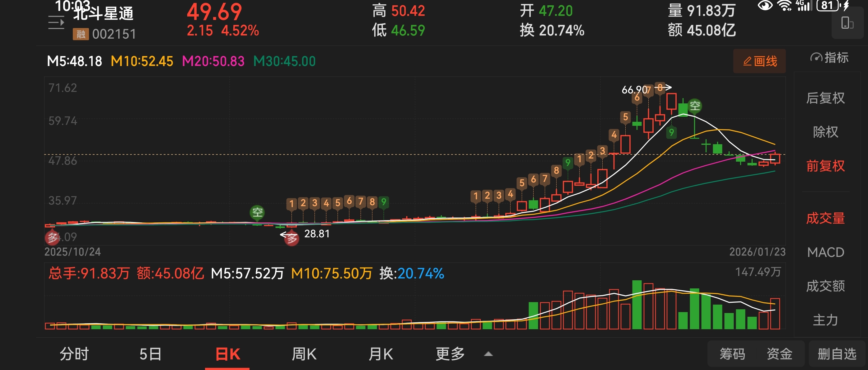The width and height of the screenshot is (868, 370).
Task: Select 前复权 adjustment mode
Action: (825, 166)
